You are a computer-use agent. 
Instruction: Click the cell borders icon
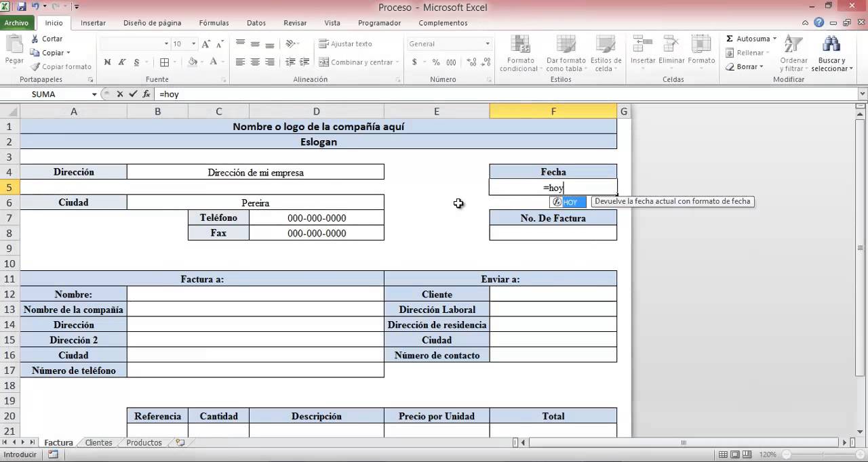[x=164, y=62]
